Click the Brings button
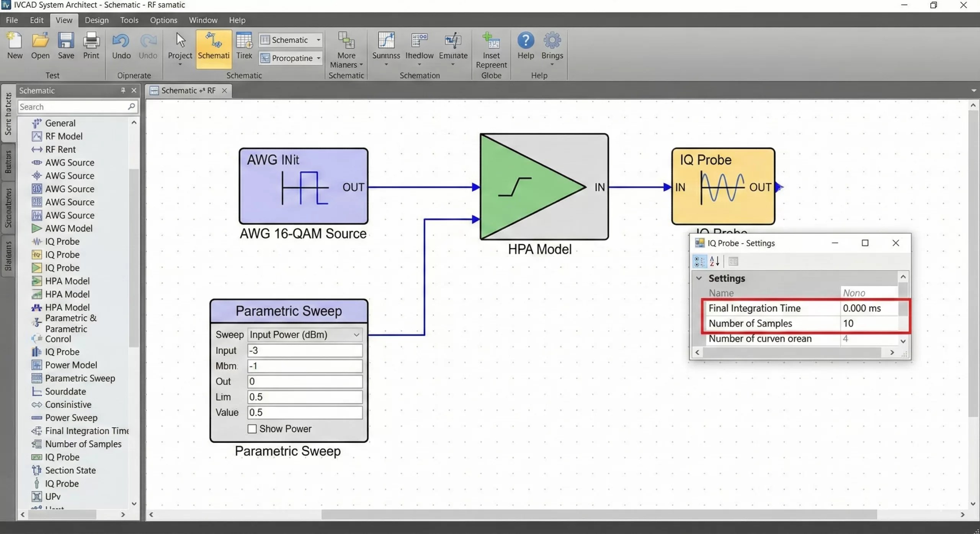The width and height of the screenshot is (980, 534). (x=552, y=46)
